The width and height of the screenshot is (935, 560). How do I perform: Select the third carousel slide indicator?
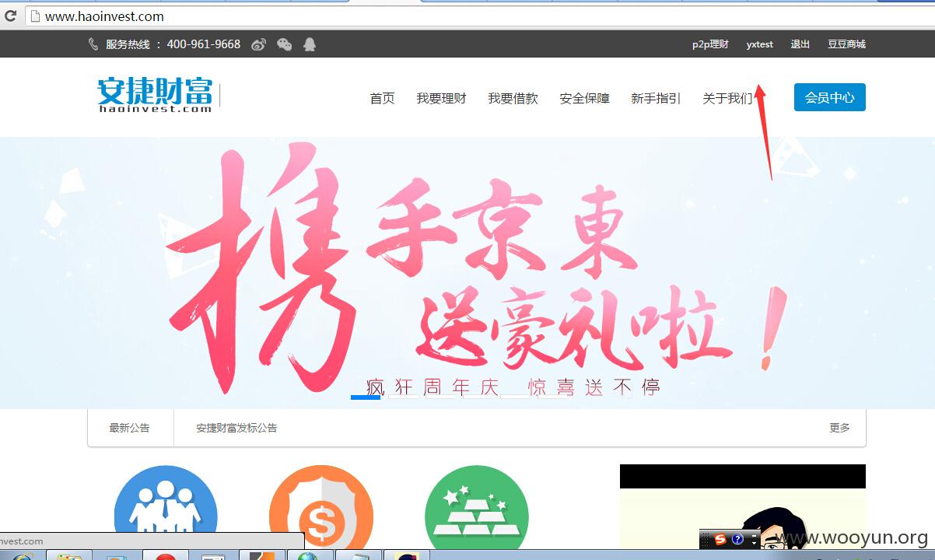coord(440,397)
